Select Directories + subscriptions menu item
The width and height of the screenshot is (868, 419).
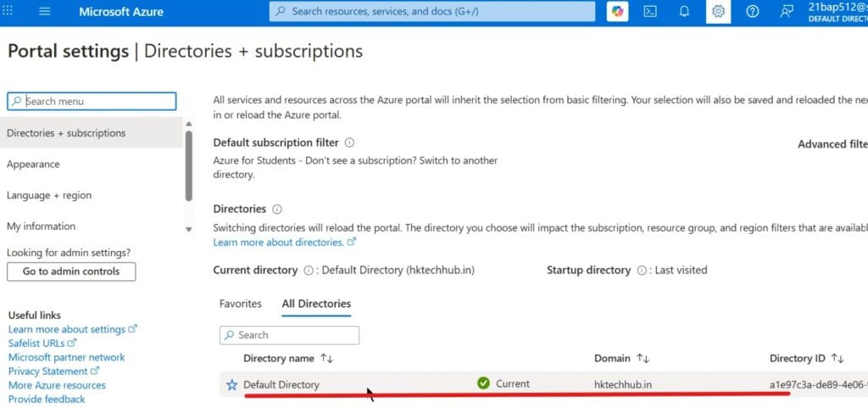92,133
